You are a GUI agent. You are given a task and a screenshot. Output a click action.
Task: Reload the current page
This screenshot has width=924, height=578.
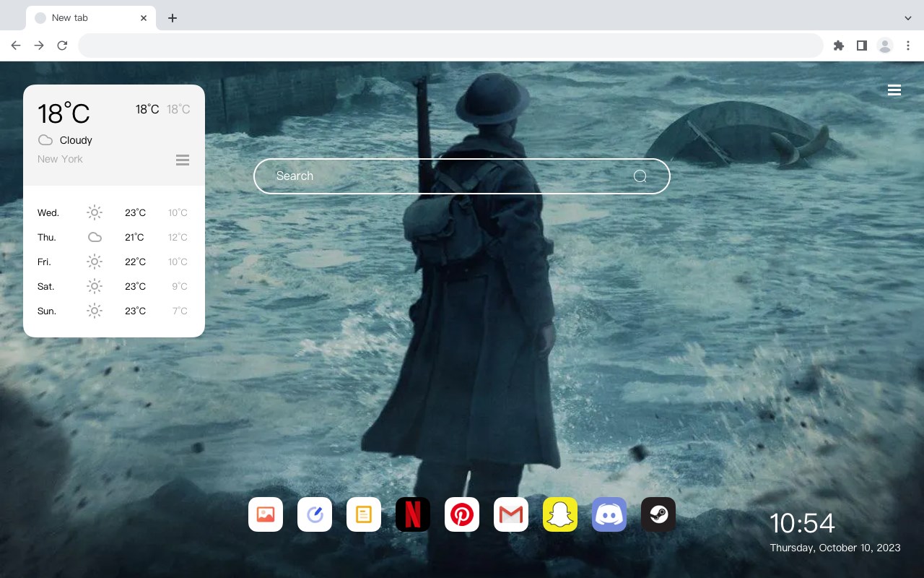[62, 46]
